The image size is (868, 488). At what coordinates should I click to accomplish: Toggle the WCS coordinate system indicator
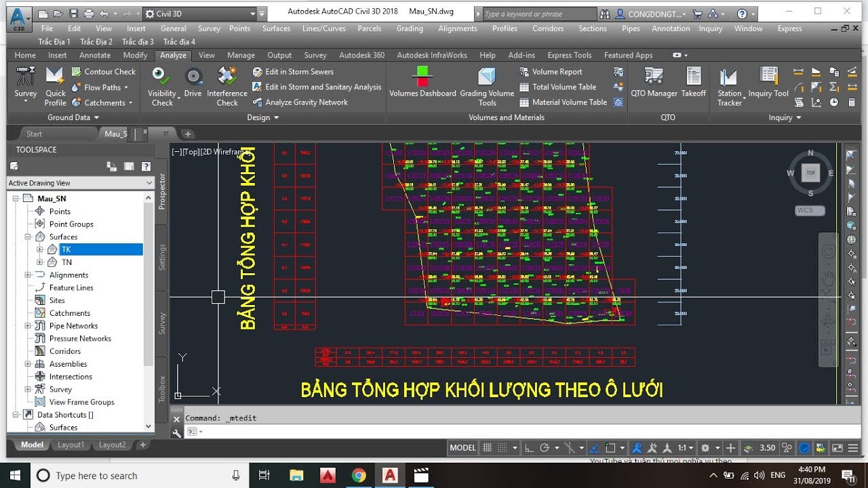coord(810,210)
